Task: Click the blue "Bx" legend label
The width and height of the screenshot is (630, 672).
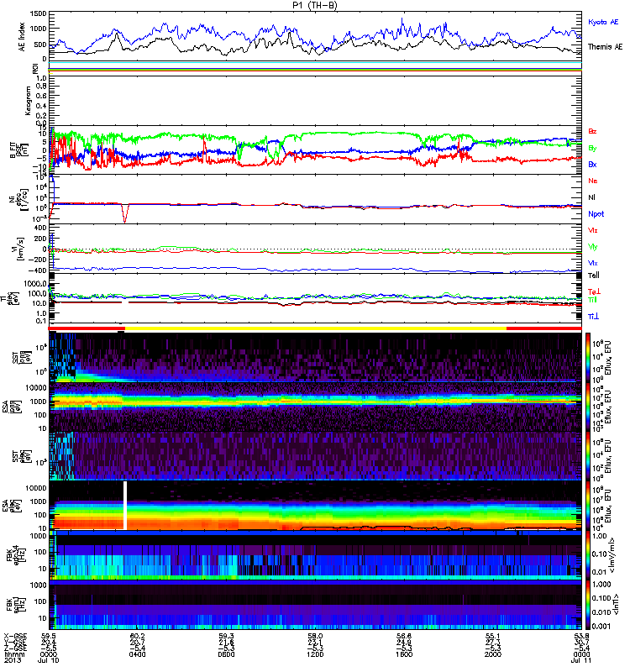Action: (592, 164)
